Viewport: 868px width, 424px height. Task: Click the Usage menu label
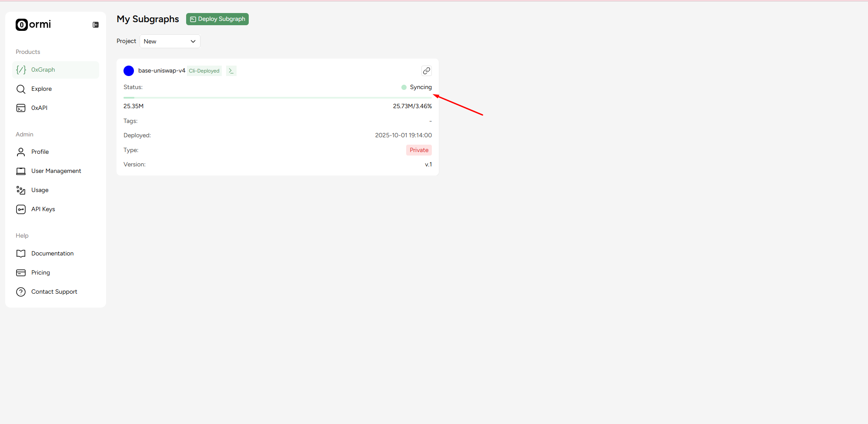coord(40,190)
